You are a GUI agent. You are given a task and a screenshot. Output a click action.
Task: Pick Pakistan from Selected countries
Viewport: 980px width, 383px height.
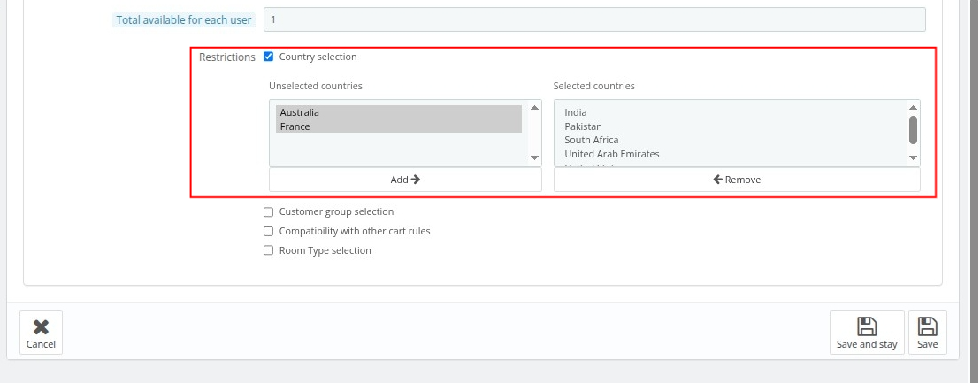pyautogui.click(x=583, y=126)
